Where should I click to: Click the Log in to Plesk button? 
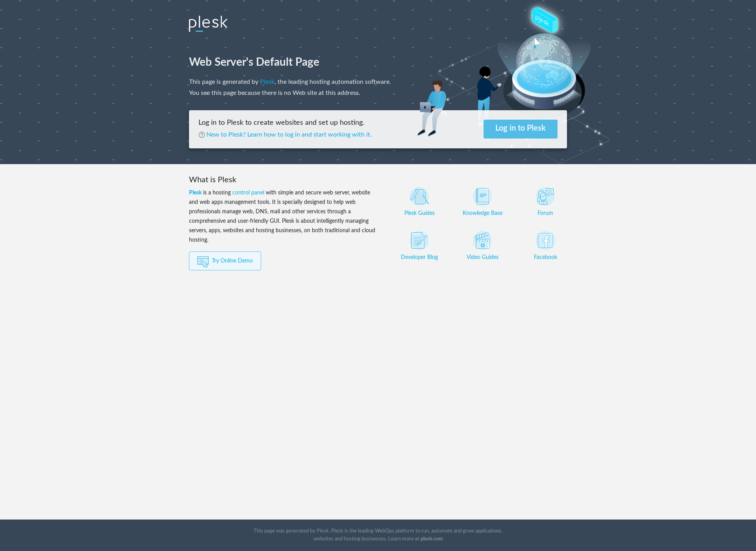520,128
